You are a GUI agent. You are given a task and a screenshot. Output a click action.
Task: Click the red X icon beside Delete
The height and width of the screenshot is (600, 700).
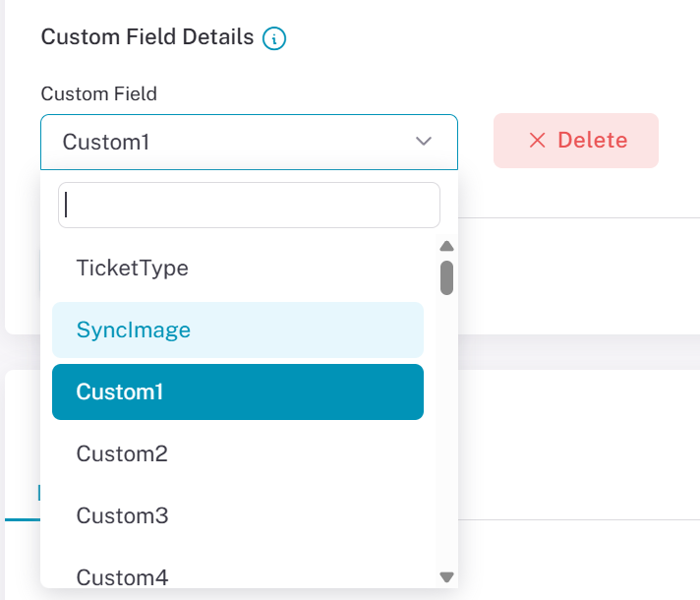coord(537,141)
